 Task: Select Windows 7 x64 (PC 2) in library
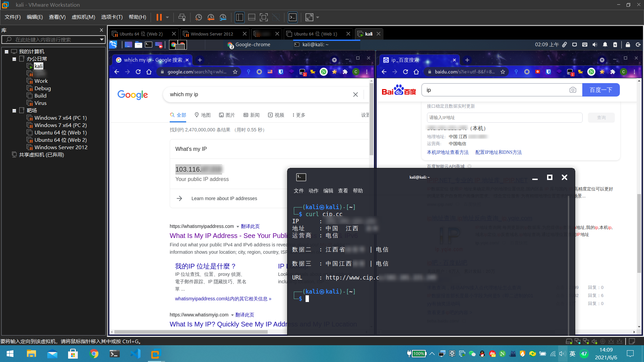click(x=60, y=125)
